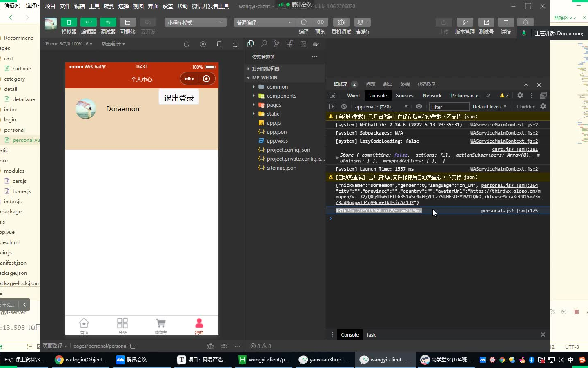Image resolution: width=588 pixels, height=368 pixels.
Task: Open the 小程序模式 mode dropdown
Action: click(195, 22)
